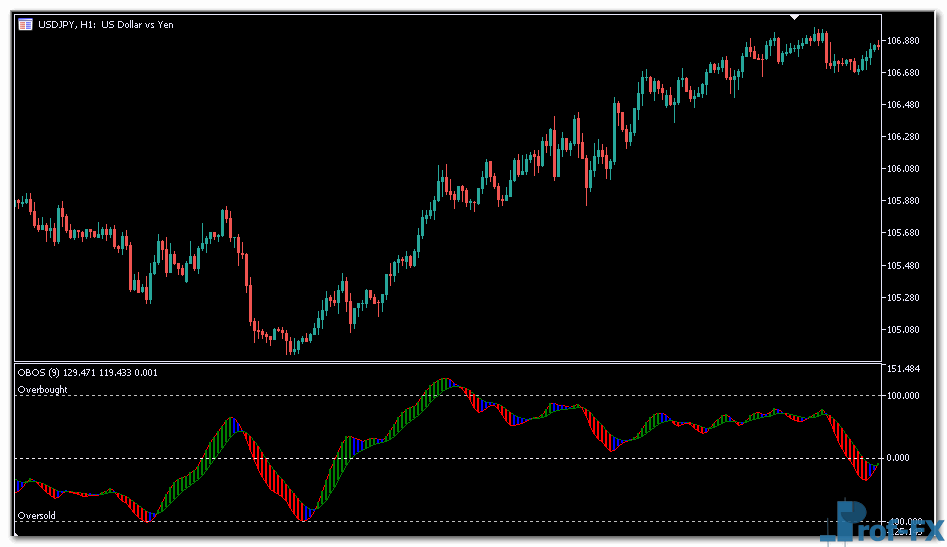947x547 pixels.
Task: Click the 151.484 indicator scale maximum
Action: 903,369
